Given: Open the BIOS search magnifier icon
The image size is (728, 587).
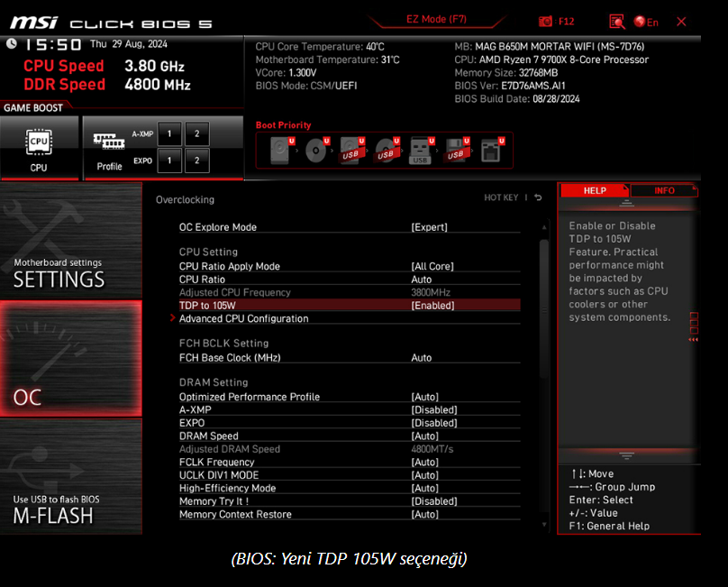Looking at the screenshot, I should [x=617, y=22].
